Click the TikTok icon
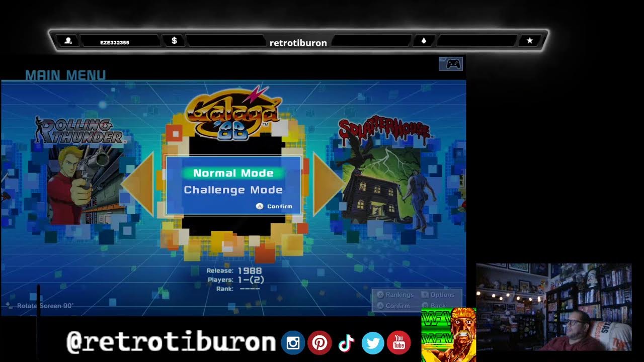The height and width of the screenshot is (362, 644). coord(346,343)
